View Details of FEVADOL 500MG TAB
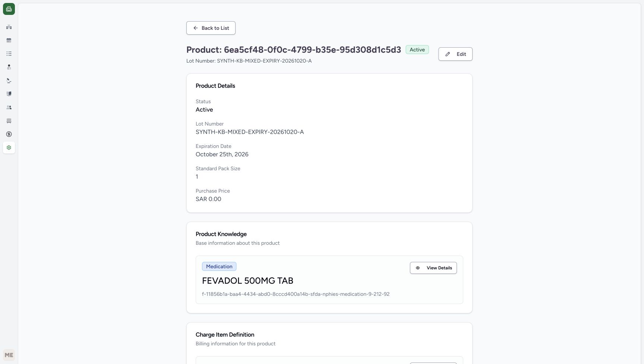This screenshot has height=364, width=644. click(433, 268)
